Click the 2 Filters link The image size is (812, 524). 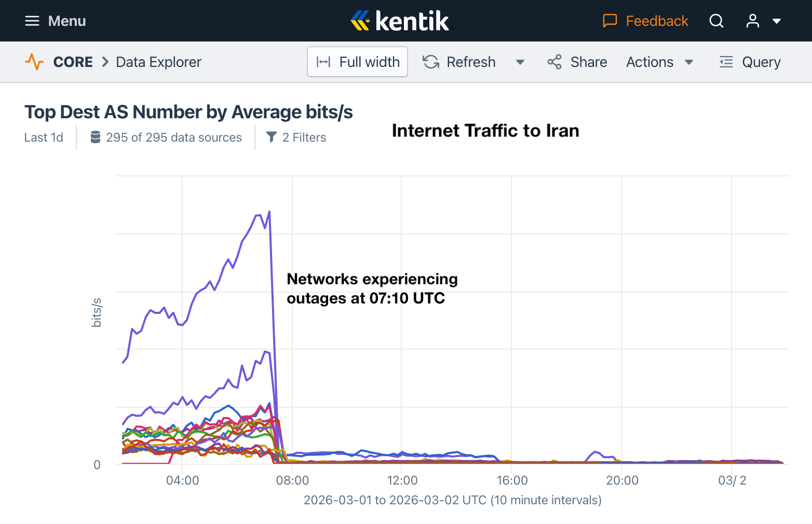296,137
